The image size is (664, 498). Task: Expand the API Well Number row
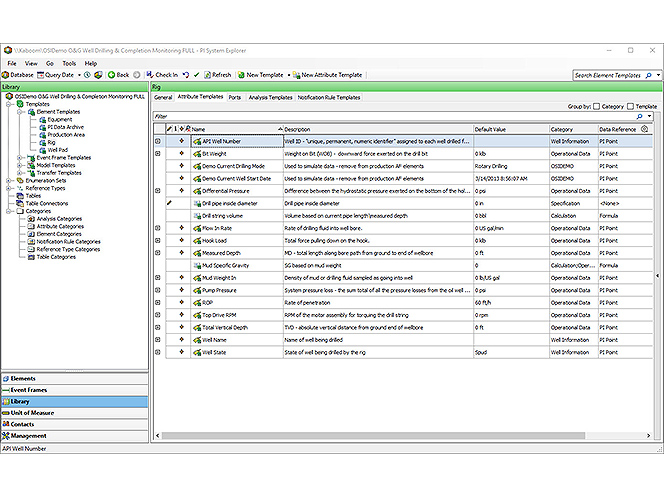point(157,142)
